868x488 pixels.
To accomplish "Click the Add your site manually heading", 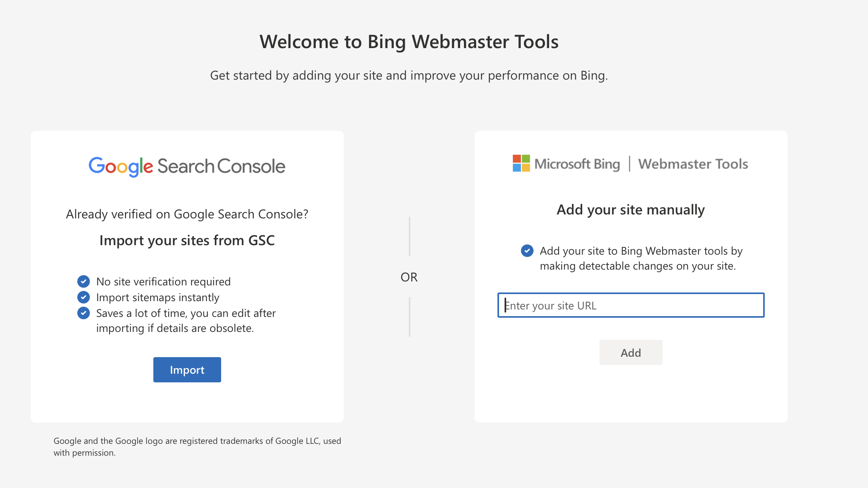I will pyautogui.click(x=631, y=210).
